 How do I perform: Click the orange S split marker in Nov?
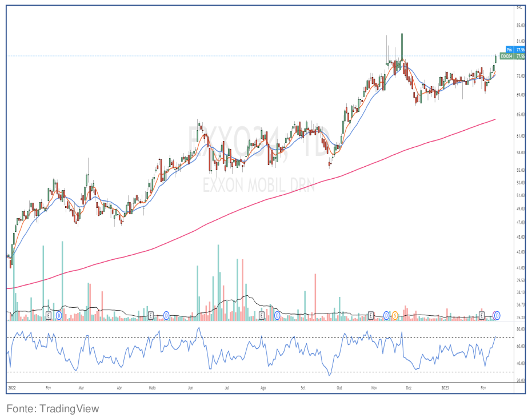pyautogui.click(x=395, y=316)
